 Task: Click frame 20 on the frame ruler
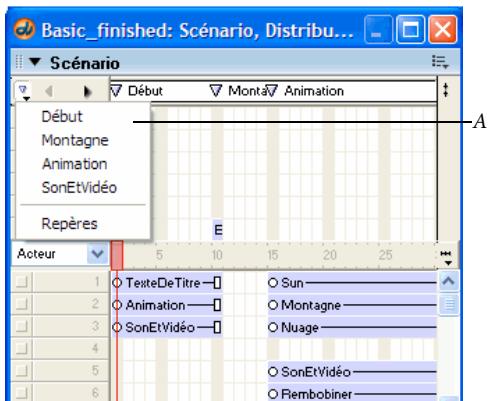pos(329,255)
